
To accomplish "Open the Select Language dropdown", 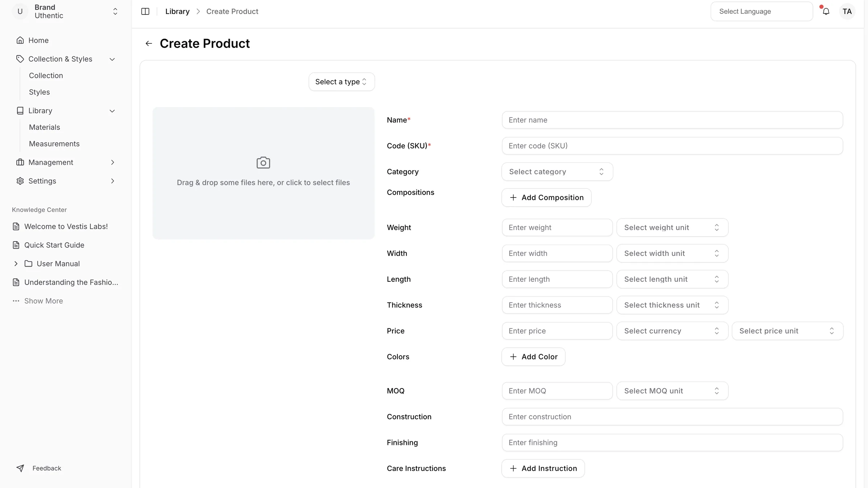I will [761, 12].
